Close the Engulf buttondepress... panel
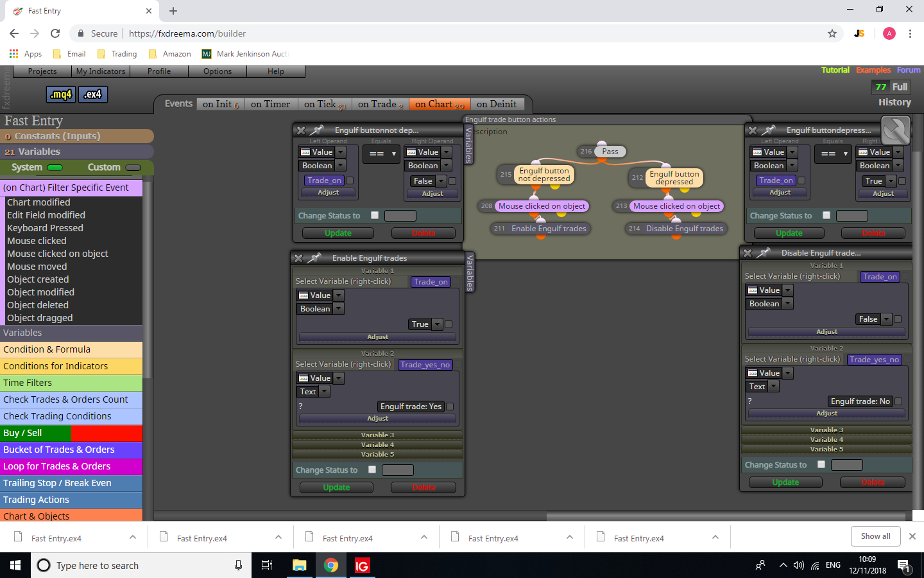 pos(753,130)
